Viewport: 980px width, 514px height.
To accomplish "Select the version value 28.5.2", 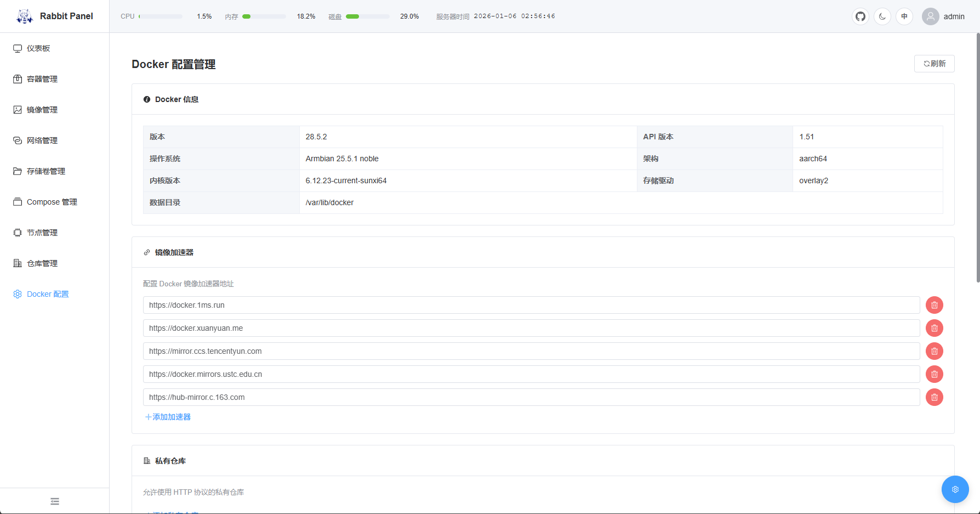I will tap(316, 137).
